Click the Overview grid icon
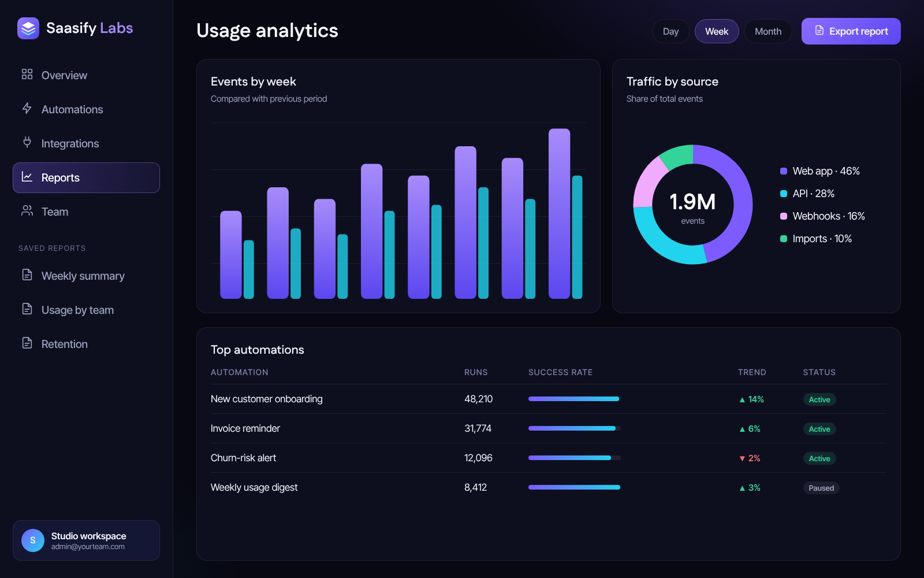The image size is (924, 578). tap(27, 74)
